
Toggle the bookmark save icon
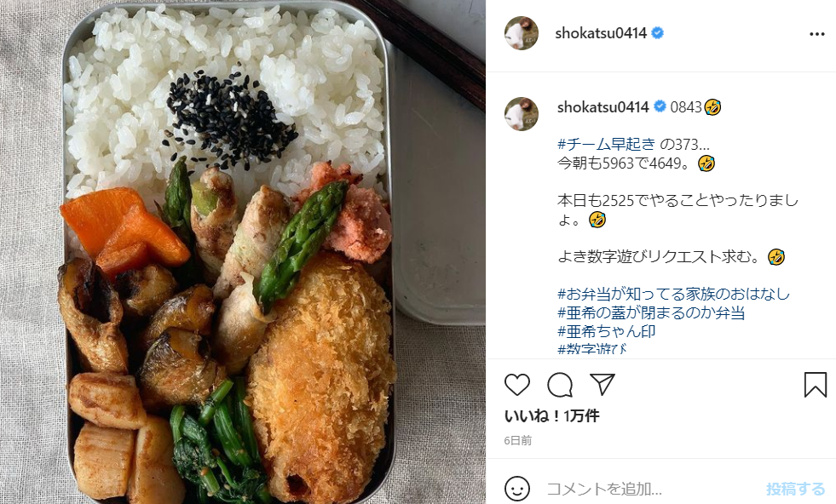[x=816, y=385]
